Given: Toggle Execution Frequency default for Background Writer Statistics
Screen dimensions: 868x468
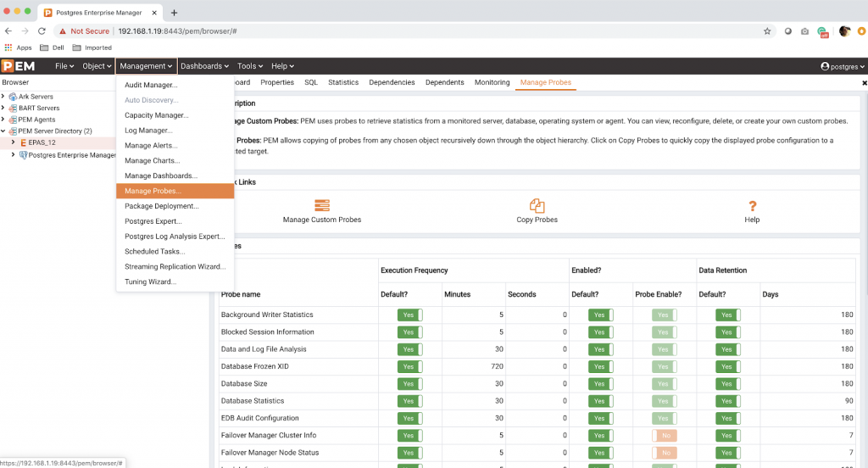Looking at the screenshot, I should coord(409,315).
